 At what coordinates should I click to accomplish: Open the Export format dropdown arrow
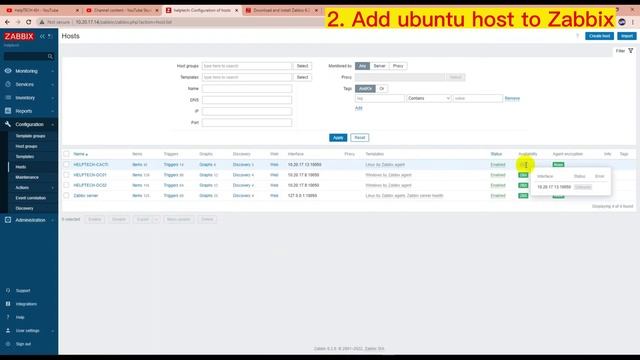point(156,220)
